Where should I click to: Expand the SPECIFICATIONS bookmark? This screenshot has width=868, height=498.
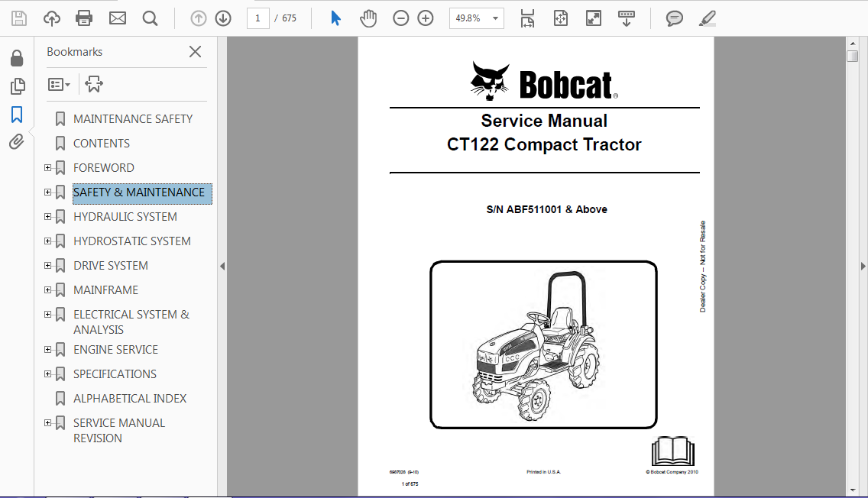pyautogui.click(x=47, y=373)
